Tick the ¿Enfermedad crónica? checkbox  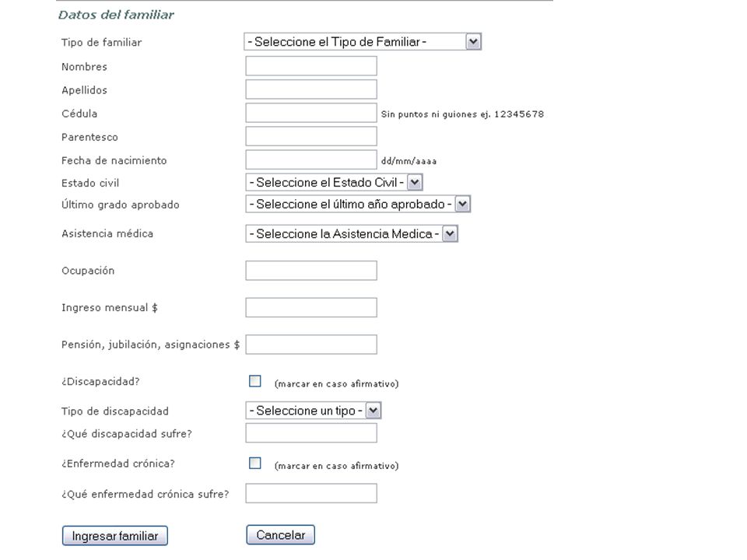(255, 463)
